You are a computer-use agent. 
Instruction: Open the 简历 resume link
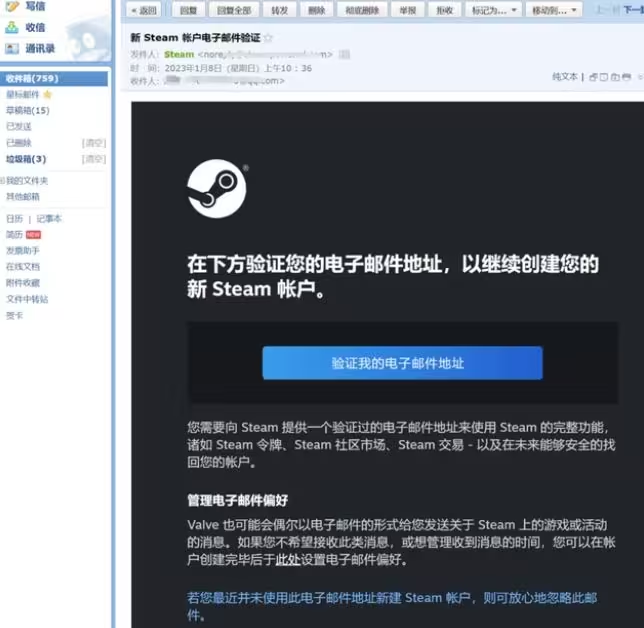(x=14, y=235)
